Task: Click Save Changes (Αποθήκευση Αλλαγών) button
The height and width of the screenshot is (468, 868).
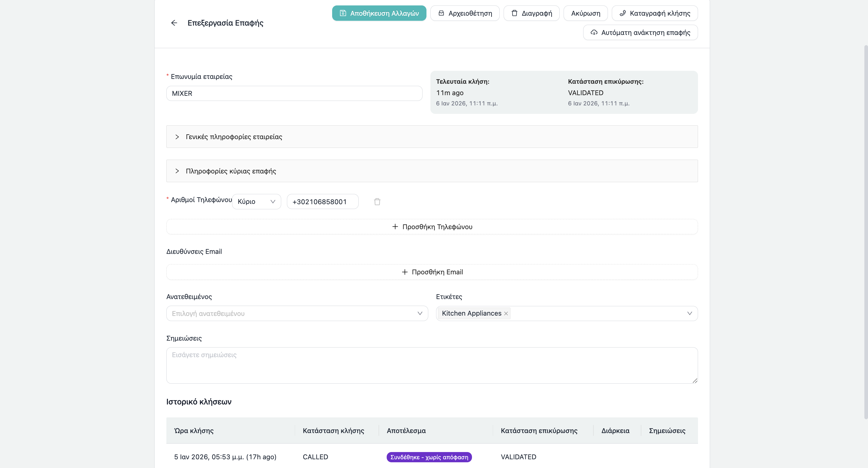Action: click(379, 13)
